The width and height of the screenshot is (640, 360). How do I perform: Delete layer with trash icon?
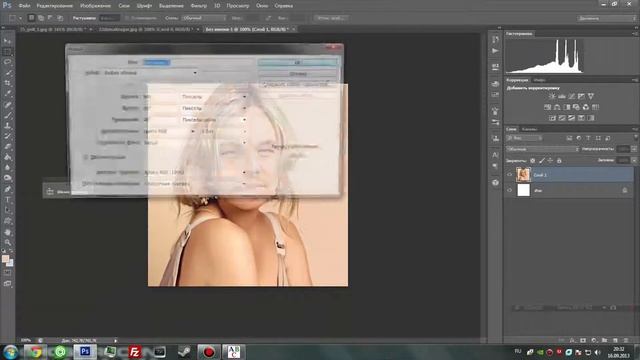626,340
